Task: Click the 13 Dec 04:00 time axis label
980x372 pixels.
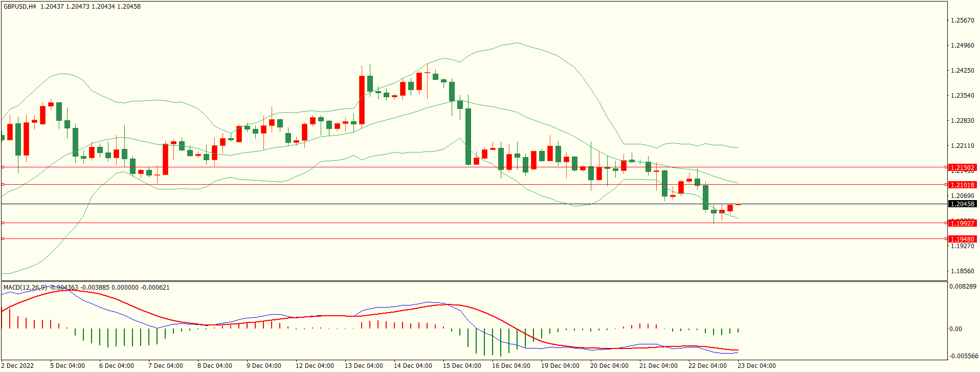Action: coord(364,366)
